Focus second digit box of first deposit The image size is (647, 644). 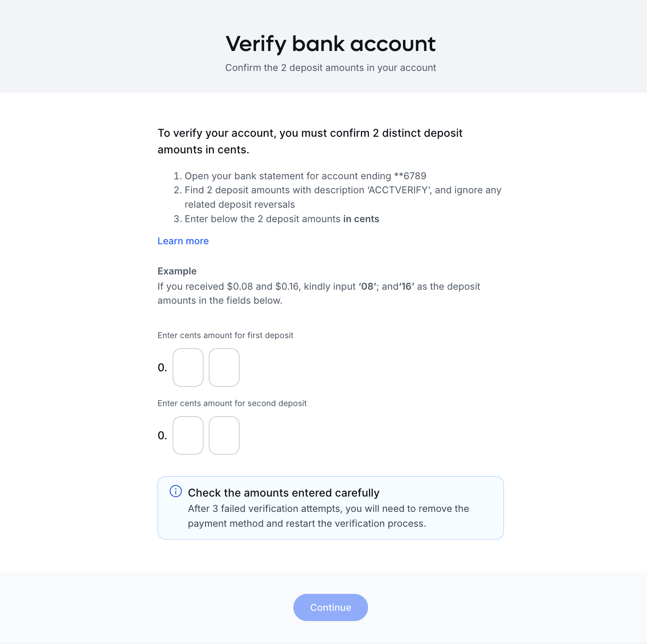pos(224,367)
